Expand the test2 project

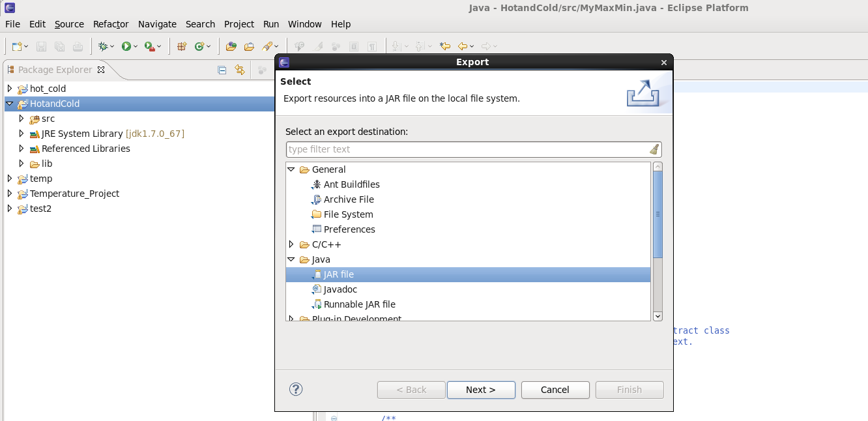click(x=9, y=209)
